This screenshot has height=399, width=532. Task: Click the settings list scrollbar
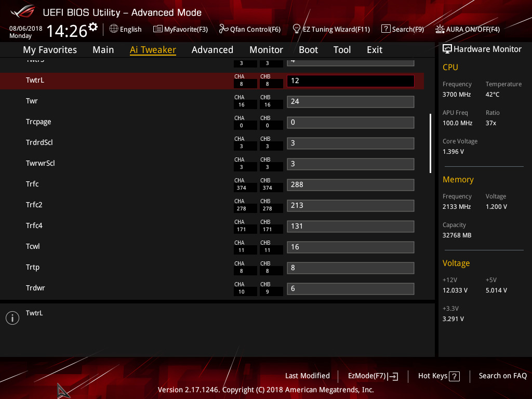coord(430,143)
